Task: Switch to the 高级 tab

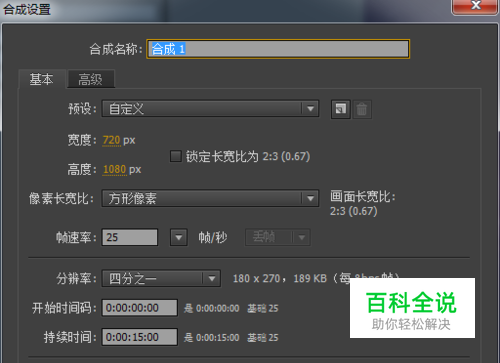Action: point(91,79)
